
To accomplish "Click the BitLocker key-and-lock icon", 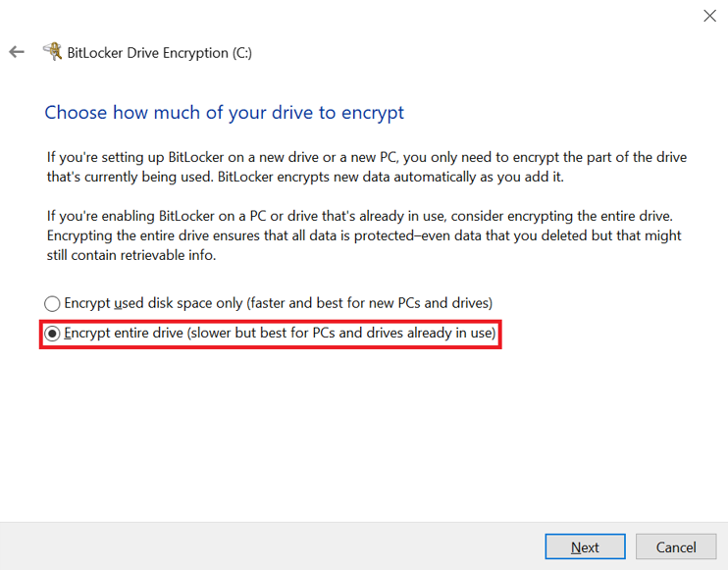I will pyautogui.click(x=52, y=51).
